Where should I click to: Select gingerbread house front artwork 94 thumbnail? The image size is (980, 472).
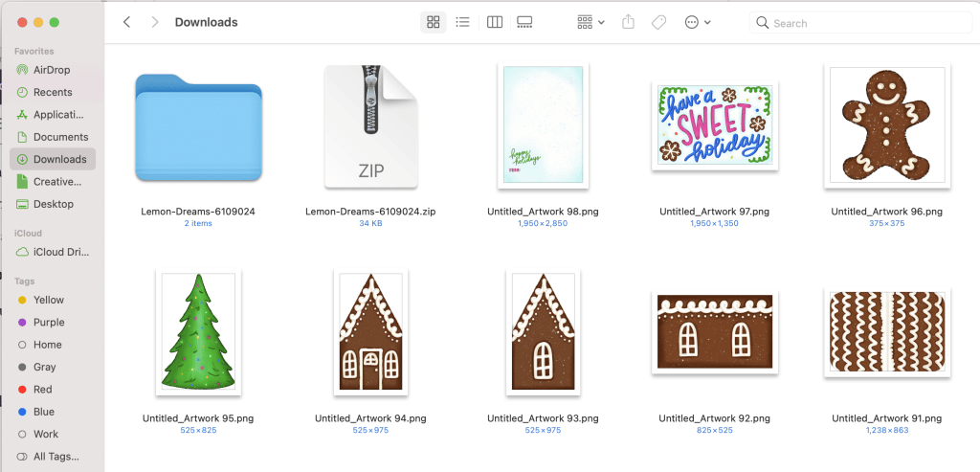[370, 332]
